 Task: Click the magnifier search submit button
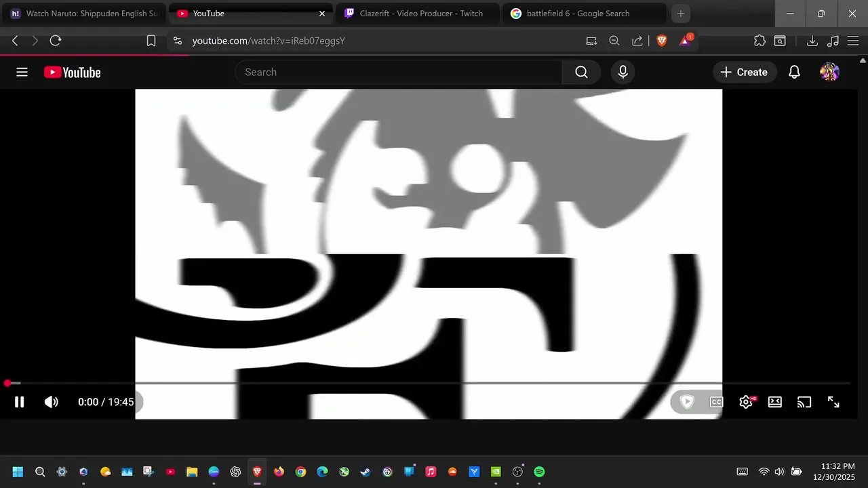[x=581, y=72]
